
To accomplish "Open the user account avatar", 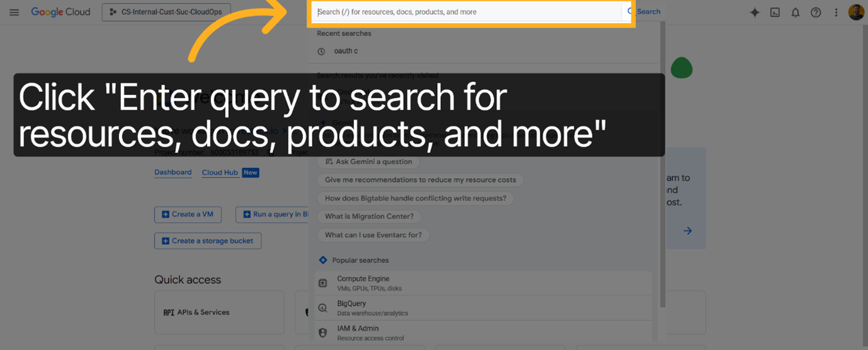I will click(856, 12).
